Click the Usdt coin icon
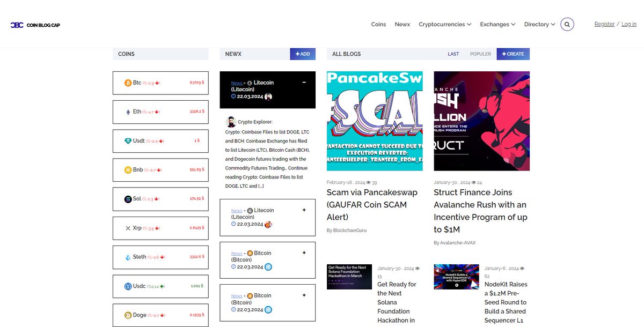Screen dimensions: 644x327 pyautogui.click(x=128, y=141)
